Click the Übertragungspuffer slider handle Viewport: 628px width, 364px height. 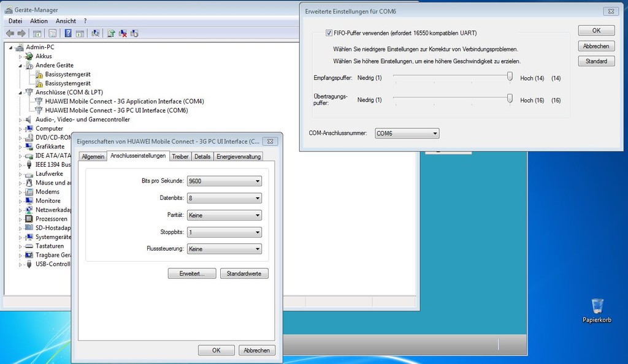(510, 99)
